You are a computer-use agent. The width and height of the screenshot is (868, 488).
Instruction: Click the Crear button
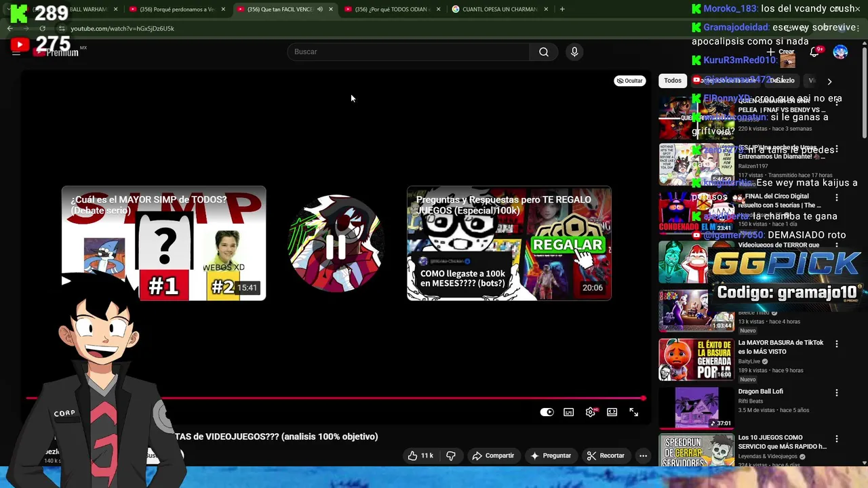click(x=781, y=52)
